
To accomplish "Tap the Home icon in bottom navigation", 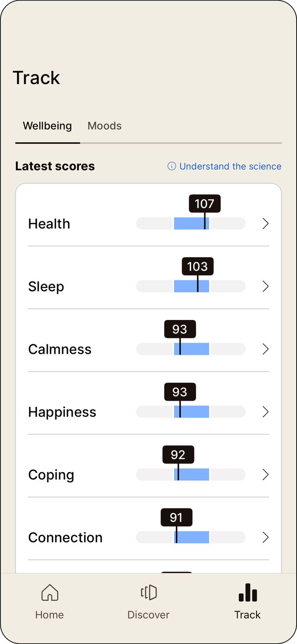I will point(50,593).
